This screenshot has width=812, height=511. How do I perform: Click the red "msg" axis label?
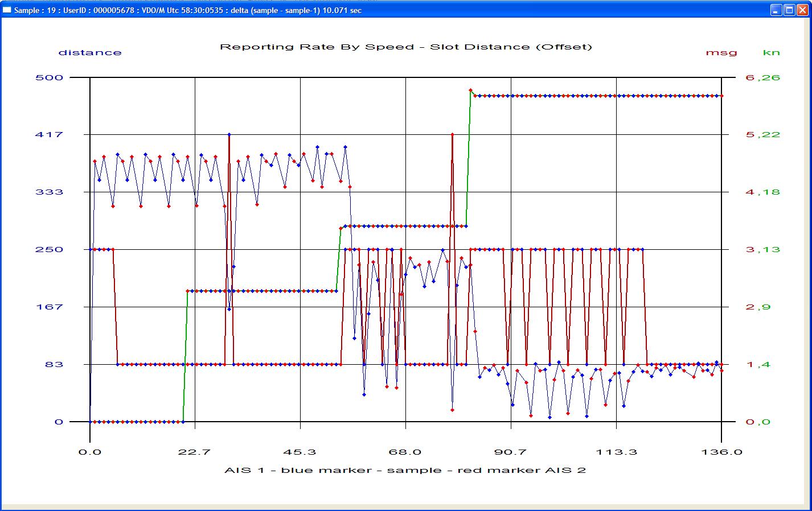coord(721,52)
